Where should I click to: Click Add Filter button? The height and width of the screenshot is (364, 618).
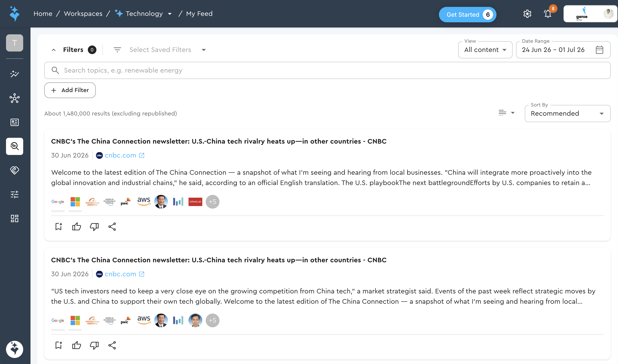[x=70, y=90]
